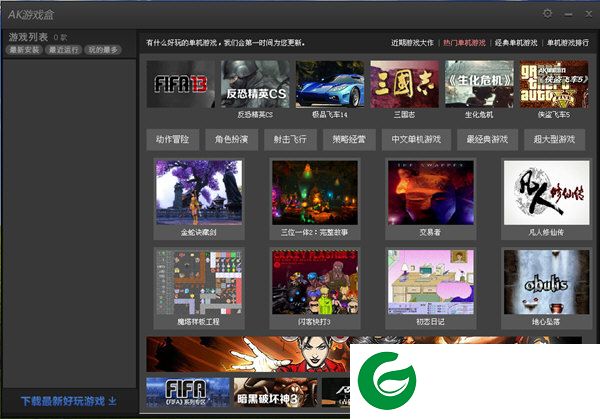Show 中文单机游戏 games
Image resolution: width=600 pixels, height=419 pixels.
click(x=416, y=140)
